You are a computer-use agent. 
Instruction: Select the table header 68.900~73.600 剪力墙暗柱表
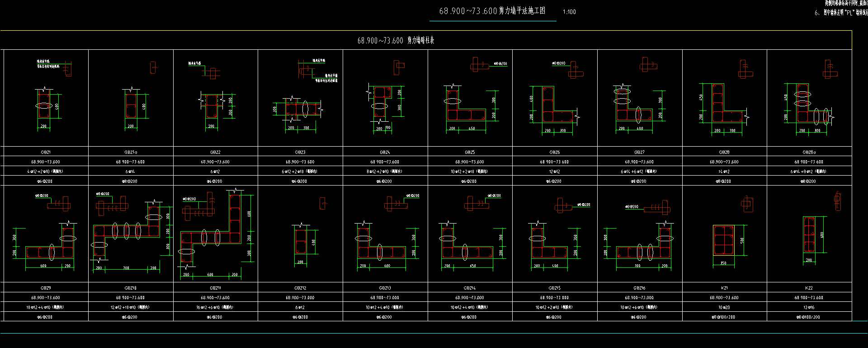point(396,41)
